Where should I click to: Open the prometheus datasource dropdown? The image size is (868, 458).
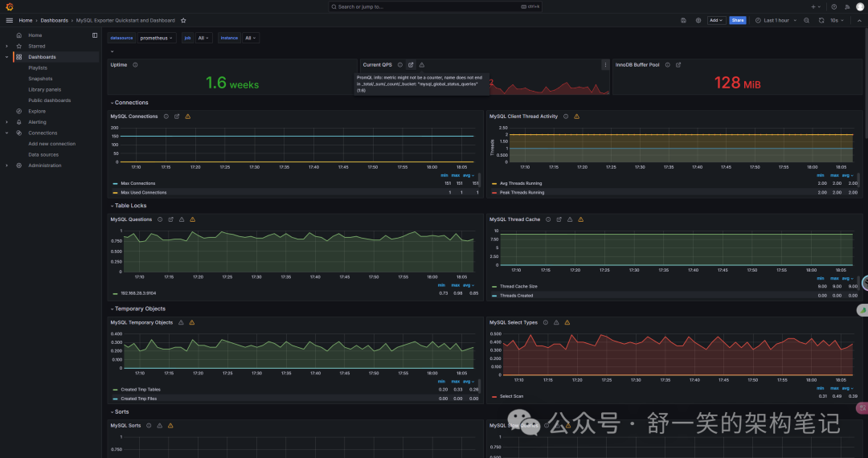[x=156, y=39]
